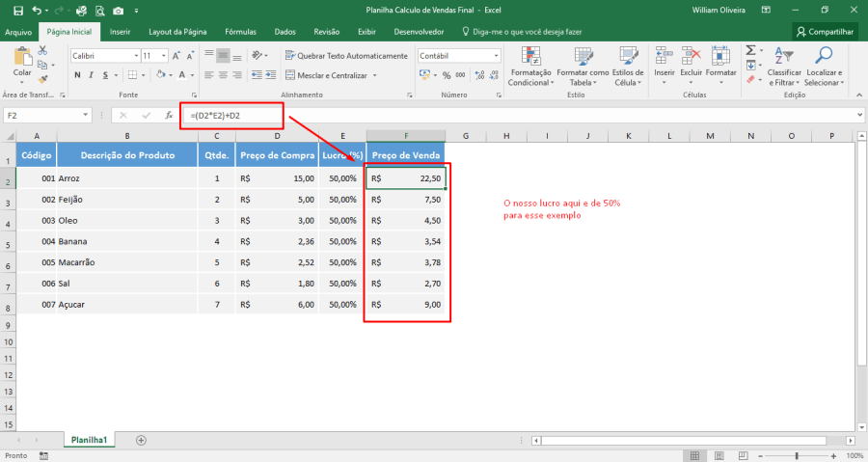868x462 pixels.
Task: Toggle top vertical alignment
Action: click(208, 55)
